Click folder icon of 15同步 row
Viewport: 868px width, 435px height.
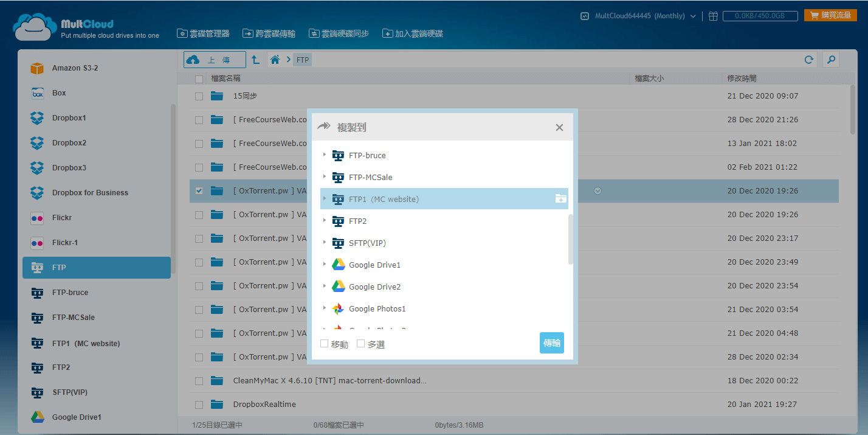coord(217,96)
